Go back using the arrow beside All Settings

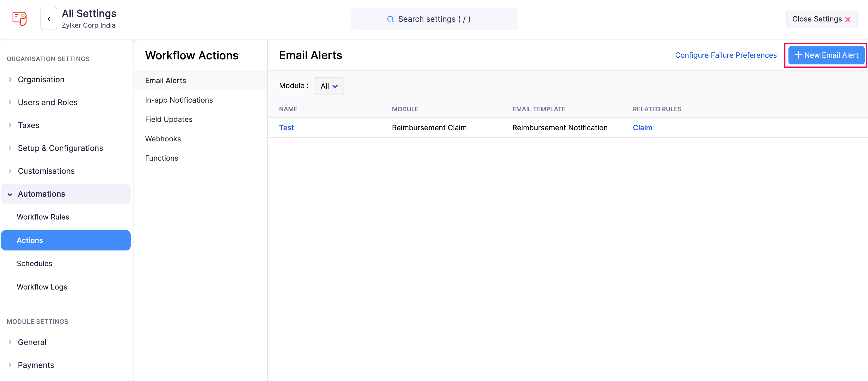click(x=49, y=18)
